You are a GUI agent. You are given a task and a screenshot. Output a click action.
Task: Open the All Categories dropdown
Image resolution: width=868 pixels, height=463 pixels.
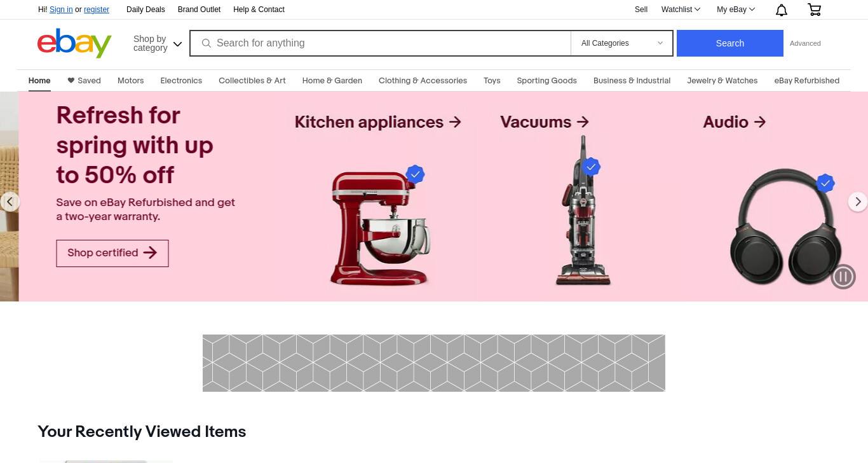(621, 43)
